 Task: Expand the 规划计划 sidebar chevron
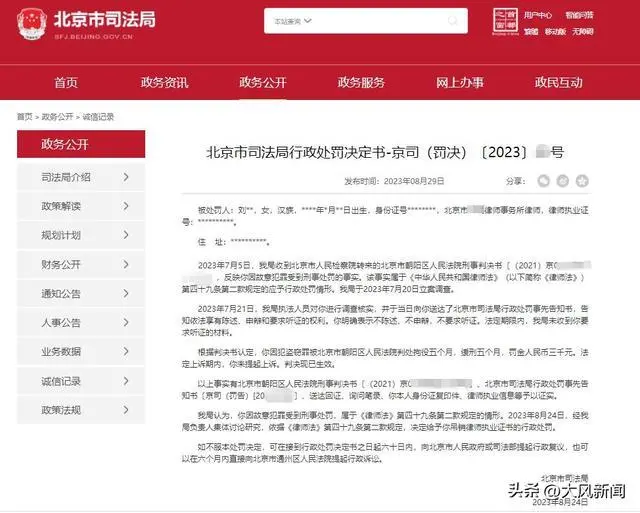click(x=126, y=235)
